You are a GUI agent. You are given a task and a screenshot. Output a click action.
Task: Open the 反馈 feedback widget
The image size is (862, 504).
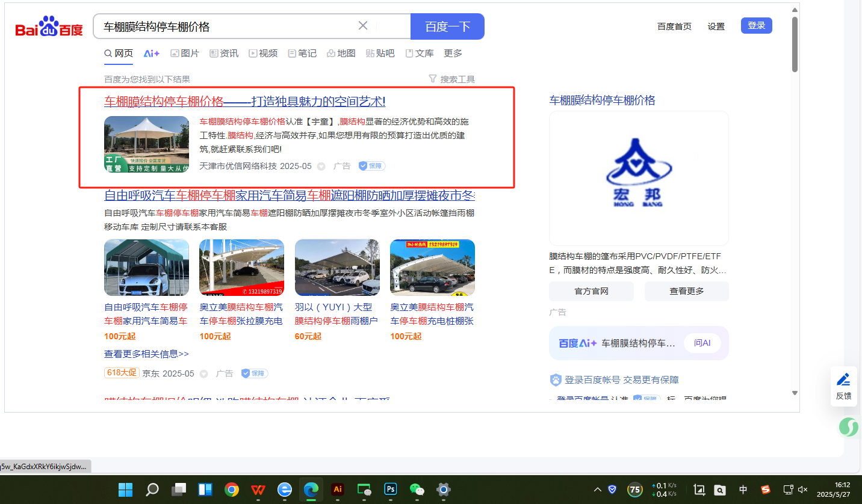coord(843,386)
